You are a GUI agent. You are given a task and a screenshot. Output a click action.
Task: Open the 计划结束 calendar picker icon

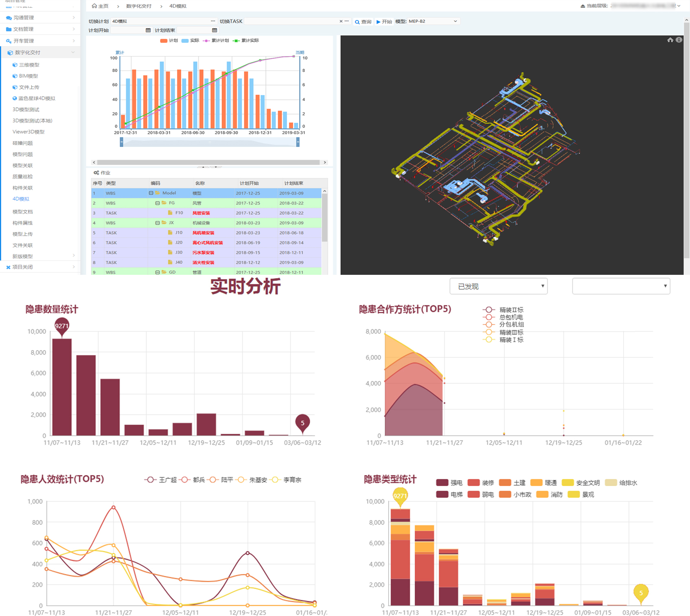click(x=215, y=31)
